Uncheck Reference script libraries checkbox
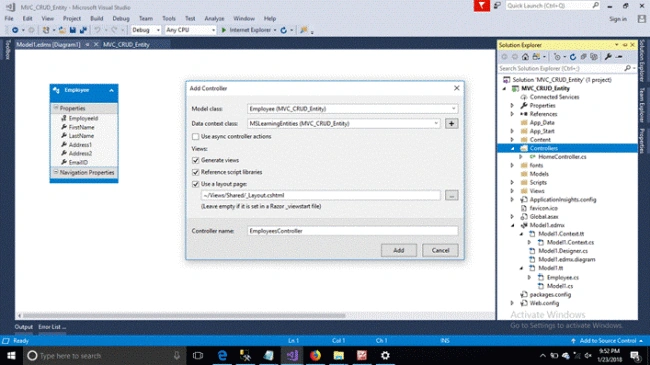Image resolution: width=650 pixels, height=365 pixels. [x=195, y=172]
